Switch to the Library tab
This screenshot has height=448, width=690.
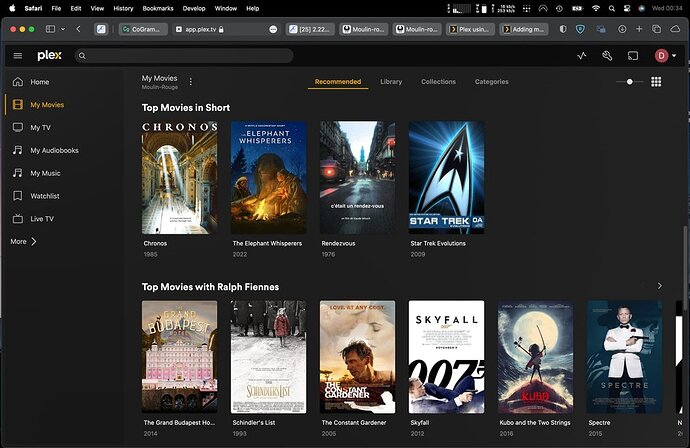391,82
